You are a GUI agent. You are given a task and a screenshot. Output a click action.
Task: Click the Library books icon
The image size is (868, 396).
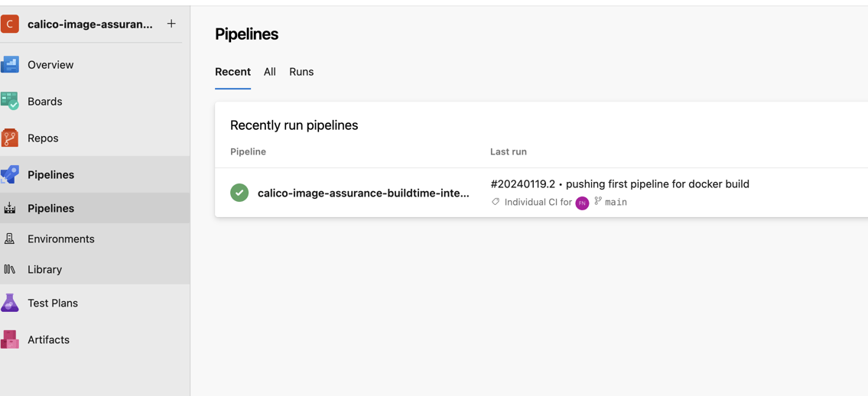9,269
